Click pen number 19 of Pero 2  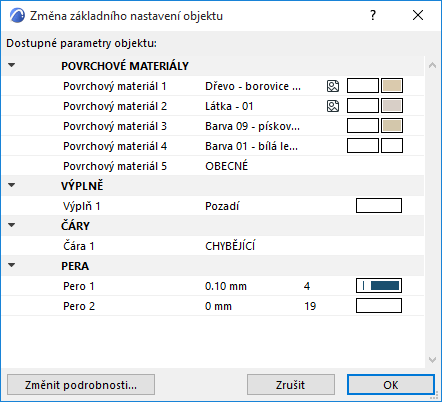[x=310, y=306]
